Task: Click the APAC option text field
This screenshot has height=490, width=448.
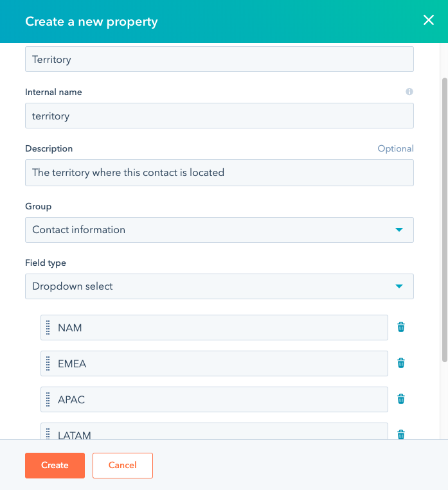Action: click(x=219, y=399)
